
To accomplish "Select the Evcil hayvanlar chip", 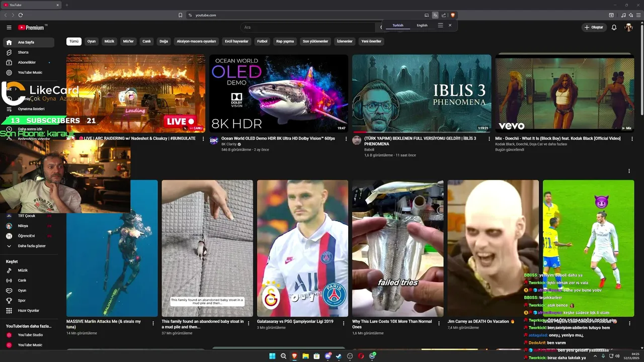I will click(x=236, y=41).
